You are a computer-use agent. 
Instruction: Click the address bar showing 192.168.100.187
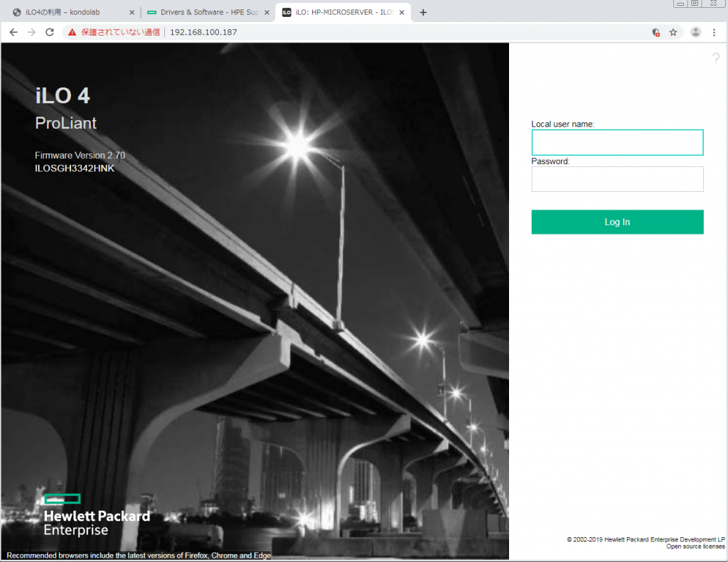click(x=355, y=32)
